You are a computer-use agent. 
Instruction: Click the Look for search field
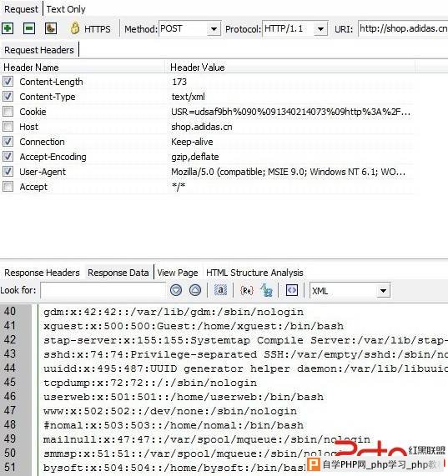(x=103, y=290)
